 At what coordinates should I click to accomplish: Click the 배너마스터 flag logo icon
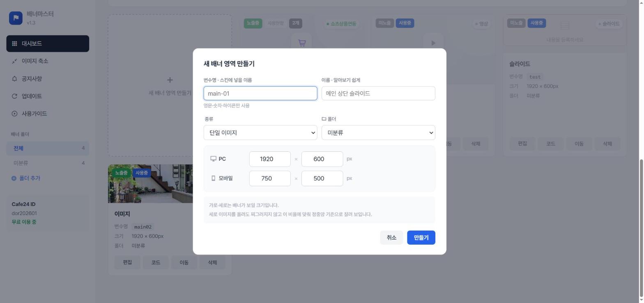click(16, 18)
